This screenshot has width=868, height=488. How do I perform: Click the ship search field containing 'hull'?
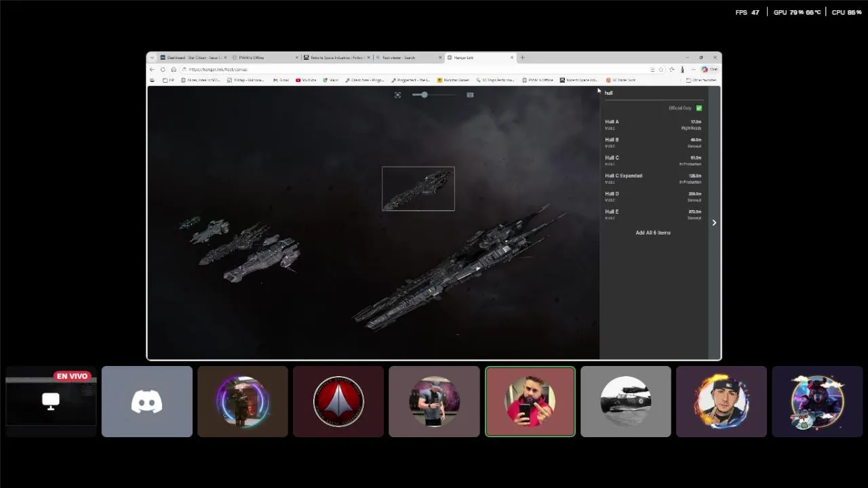[653, 93]
